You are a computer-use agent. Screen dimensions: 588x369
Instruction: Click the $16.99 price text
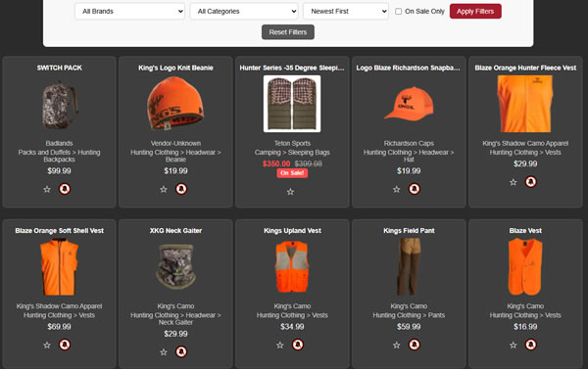pyautogui.click(x=525, y=327)
